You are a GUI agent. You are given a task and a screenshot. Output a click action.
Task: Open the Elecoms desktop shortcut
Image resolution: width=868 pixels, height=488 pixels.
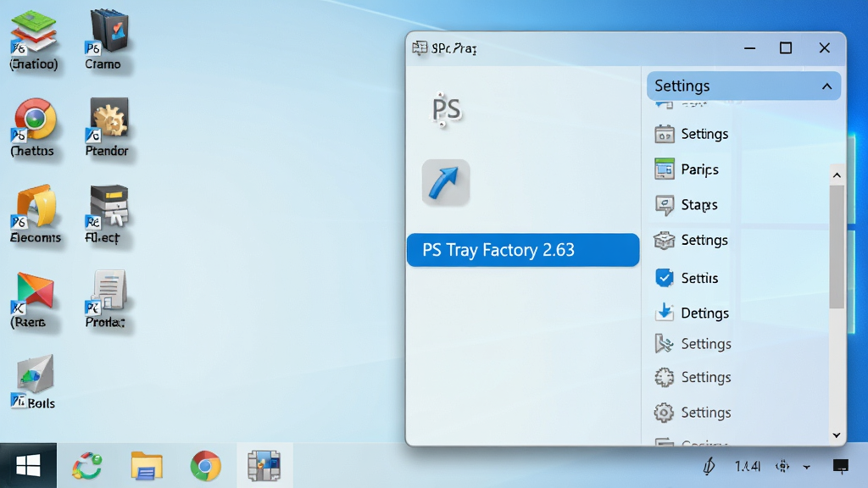click(35, 214)
